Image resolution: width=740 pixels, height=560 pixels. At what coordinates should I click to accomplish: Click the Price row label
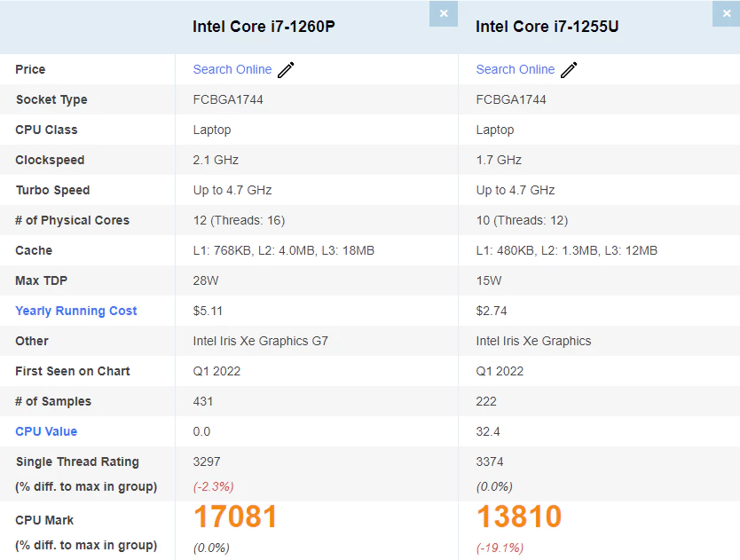[x=30, y=69]
